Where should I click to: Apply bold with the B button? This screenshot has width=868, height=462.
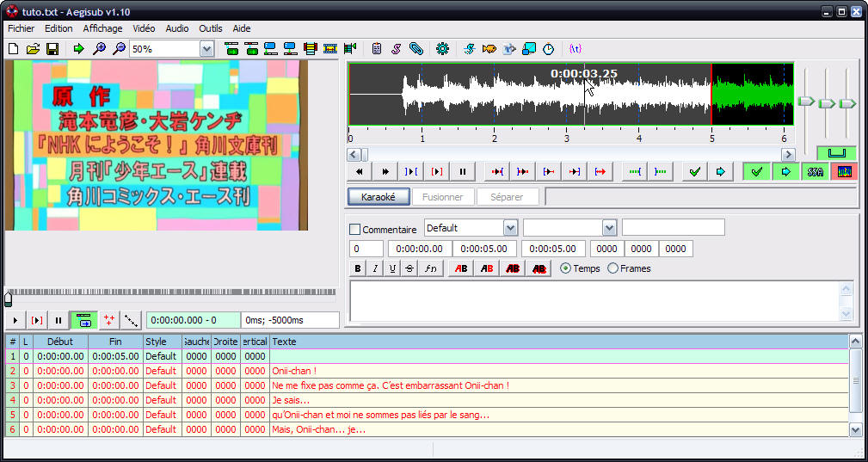tap(358, 269)
